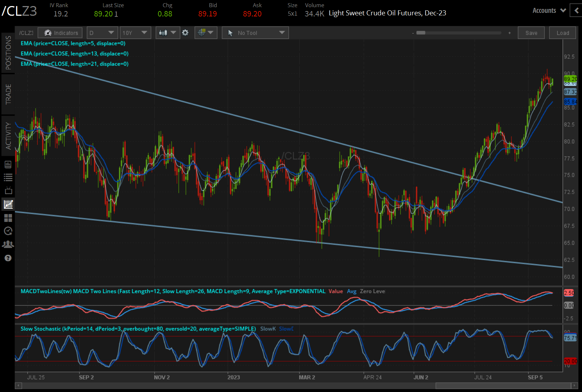Collapse the side panel with arrow button
582x392 pixels.
tap(576, 11)
